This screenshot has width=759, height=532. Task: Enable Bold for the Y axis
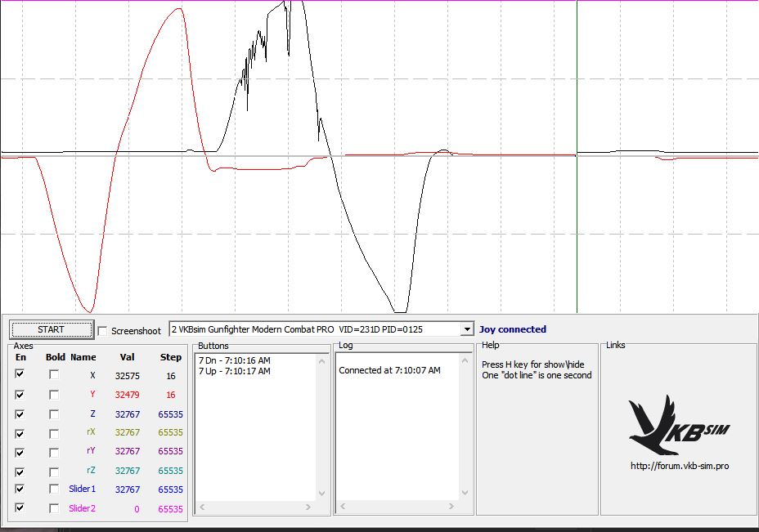pyautogui.click(x=54, y=394)
